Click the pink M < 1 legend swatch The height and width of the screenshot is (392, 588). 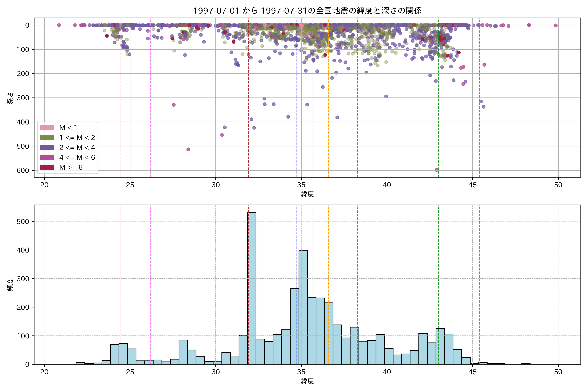tap(47, 128)
